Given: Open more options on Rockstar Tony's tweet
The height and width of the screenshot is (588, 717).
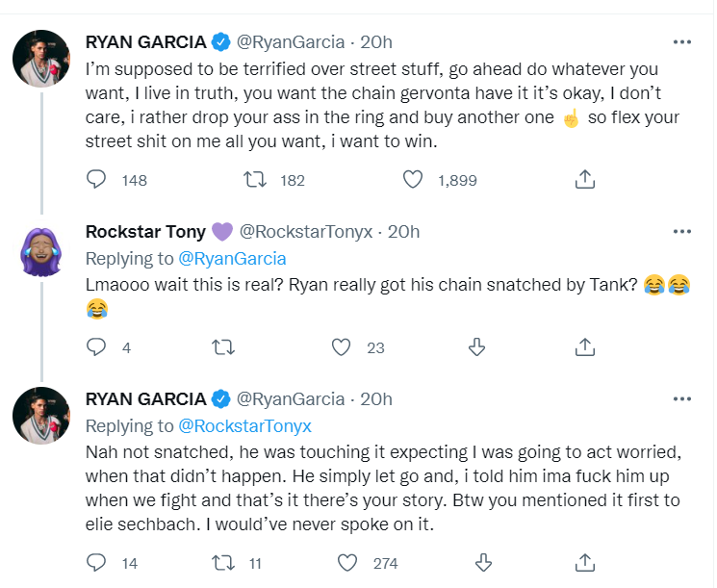Looking at the screenshot, I should click(x=681, y=232).
